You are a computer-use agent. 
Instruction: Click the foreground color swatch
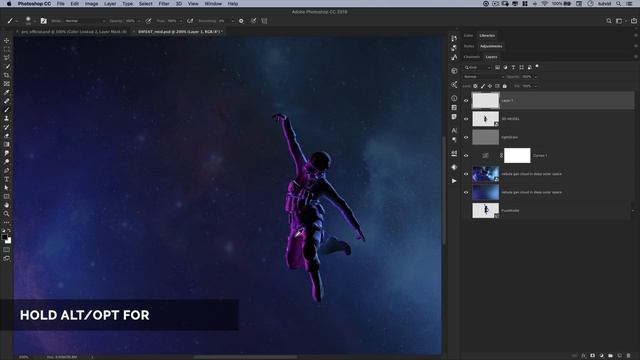[x=4, y=237]
